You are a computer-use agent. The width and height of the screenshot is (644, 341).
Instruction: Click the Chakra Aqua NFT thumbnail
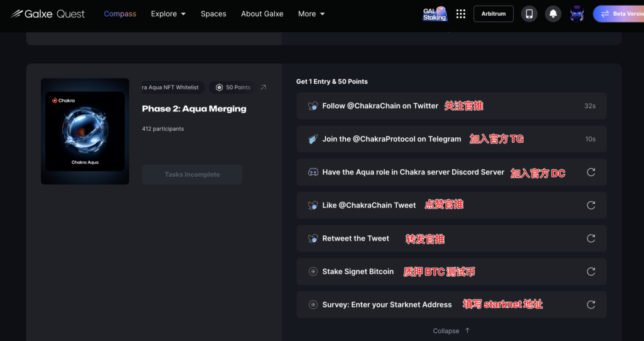85,131
